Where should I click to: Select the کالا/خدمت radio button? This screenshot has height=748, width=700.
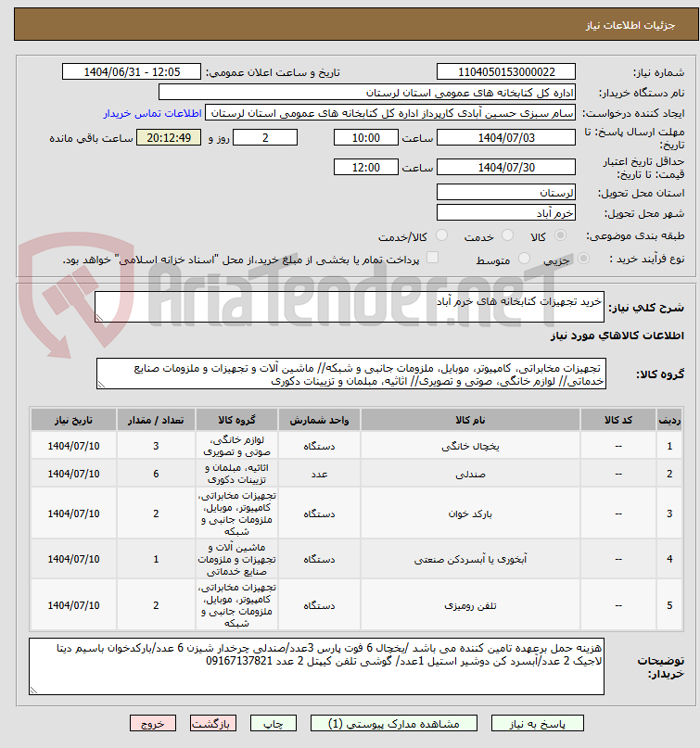click(442, 235)
